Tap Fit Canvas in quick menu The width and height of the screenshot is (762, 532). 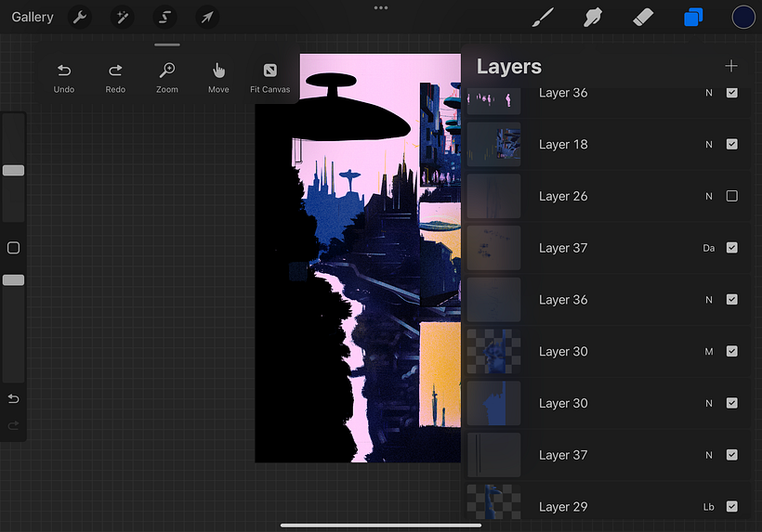point(269,78)
